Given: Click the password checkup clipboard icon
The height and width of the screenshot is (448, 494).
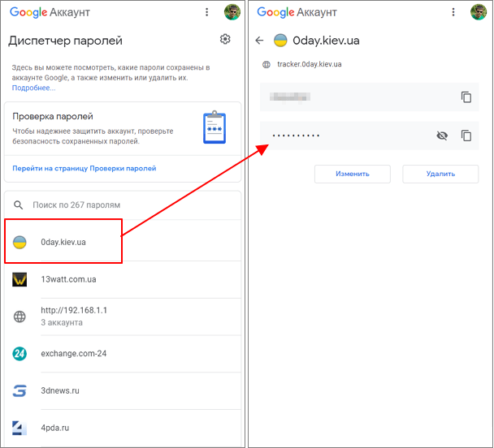Looking at the screenshot, I should pos(214,127).
